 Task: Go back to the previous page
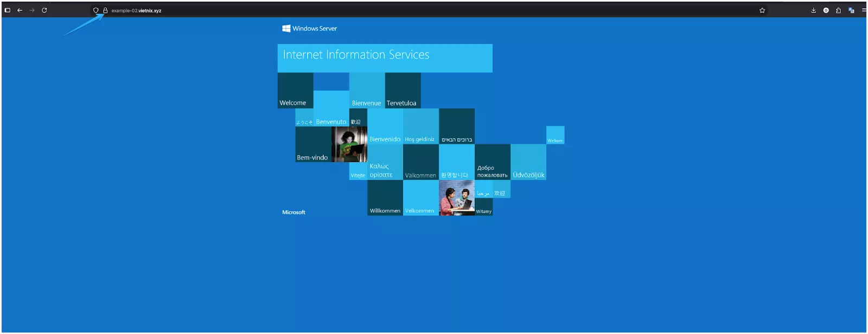click(20, 10)
